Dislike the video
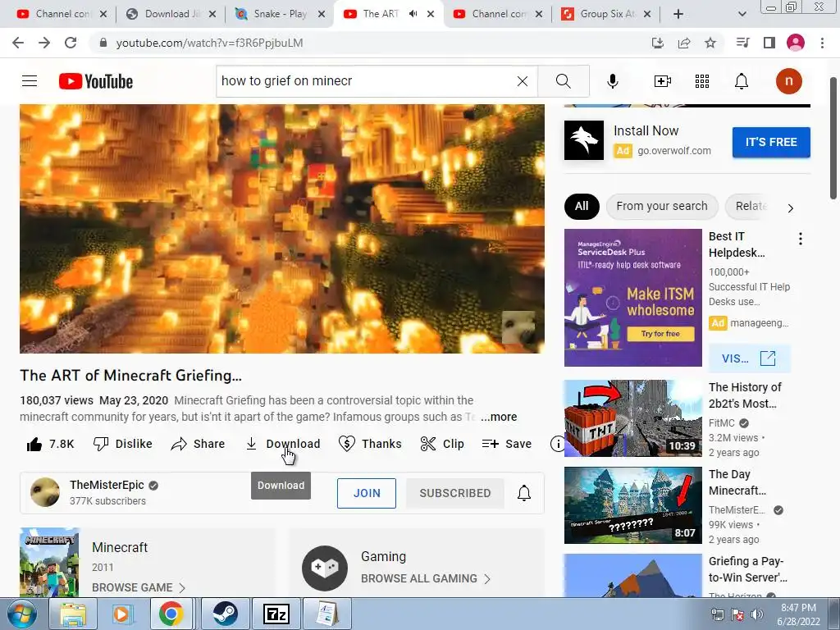 tap(123, 444)
